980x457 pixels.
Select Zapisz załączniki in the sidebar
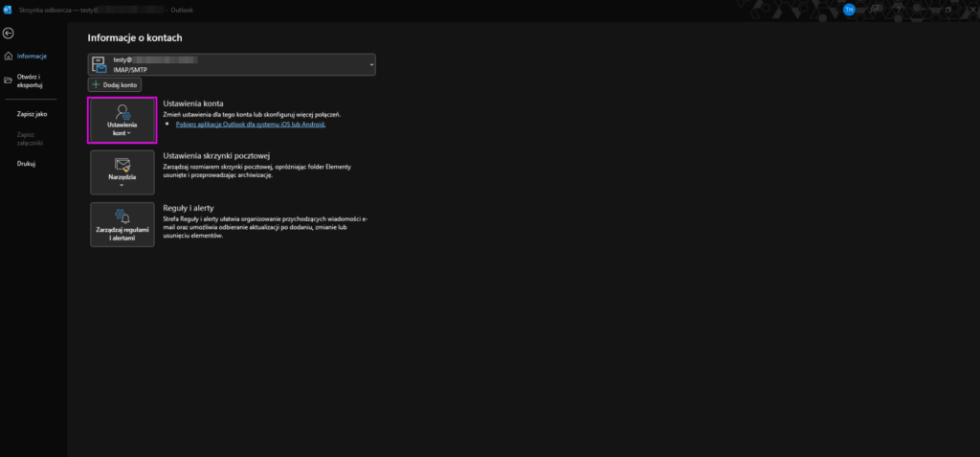[33, 139]
